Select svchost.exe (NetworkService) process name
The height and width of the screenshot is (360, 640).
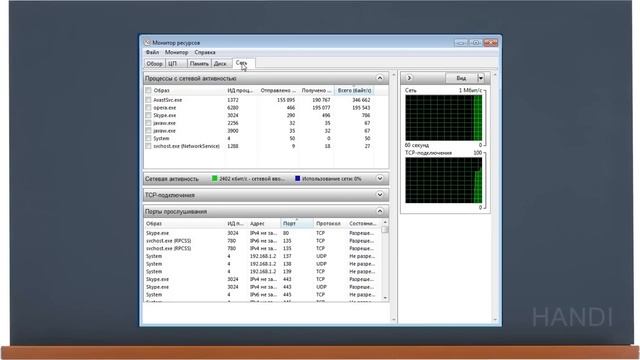coord(186,146)
